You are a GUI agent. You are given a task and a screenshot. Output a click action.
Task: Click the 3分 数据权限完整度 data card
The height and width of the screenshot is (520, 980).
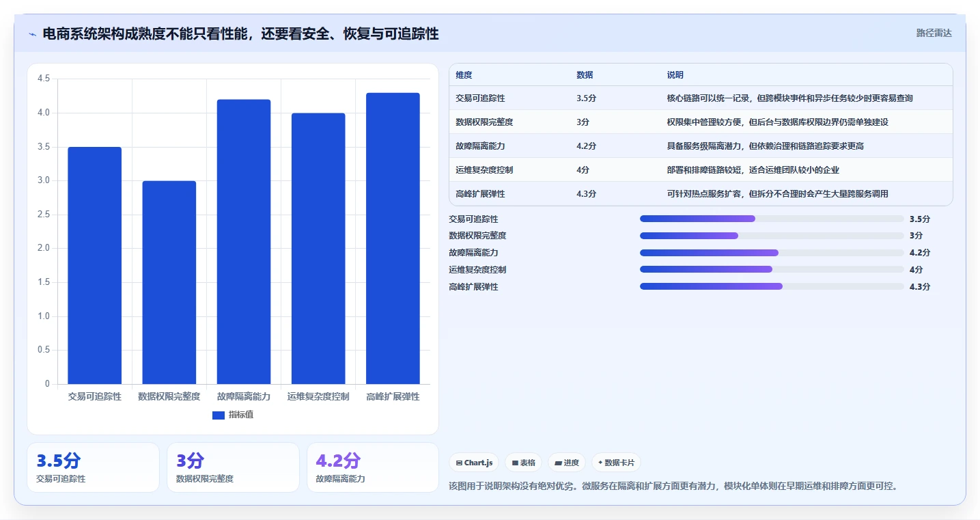pyautogui.click(x=233, y=467)
